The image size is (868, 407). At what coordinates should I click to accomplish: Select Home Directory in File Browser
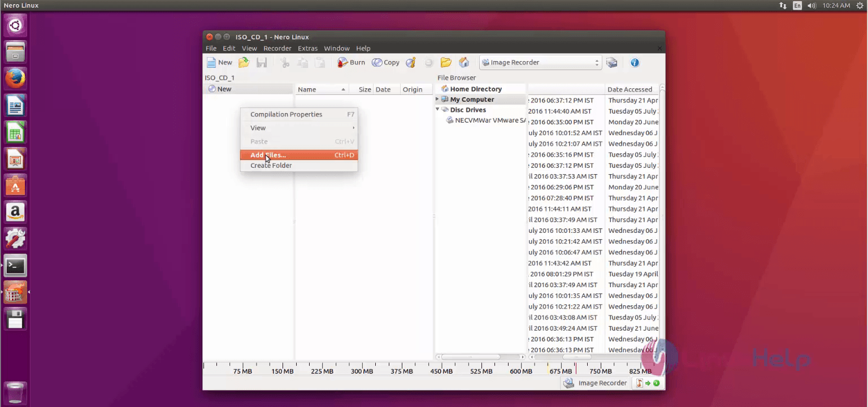point(475,89)
